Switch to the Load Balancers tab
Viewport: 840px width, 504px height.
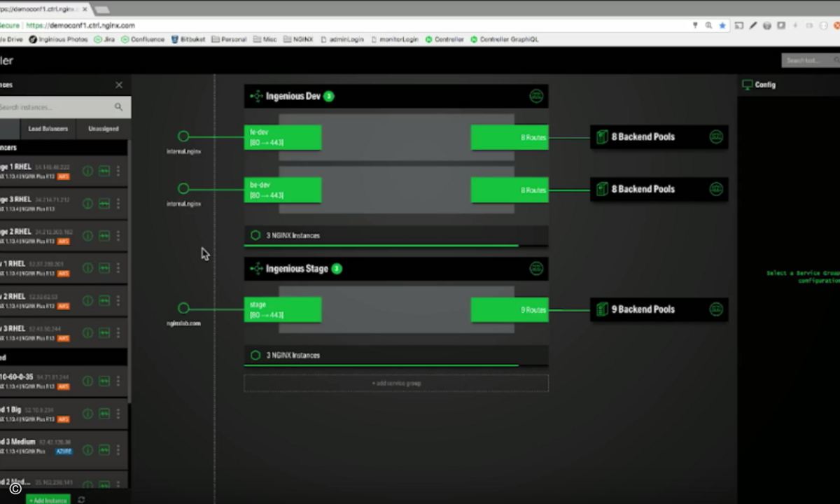(48, 129)
